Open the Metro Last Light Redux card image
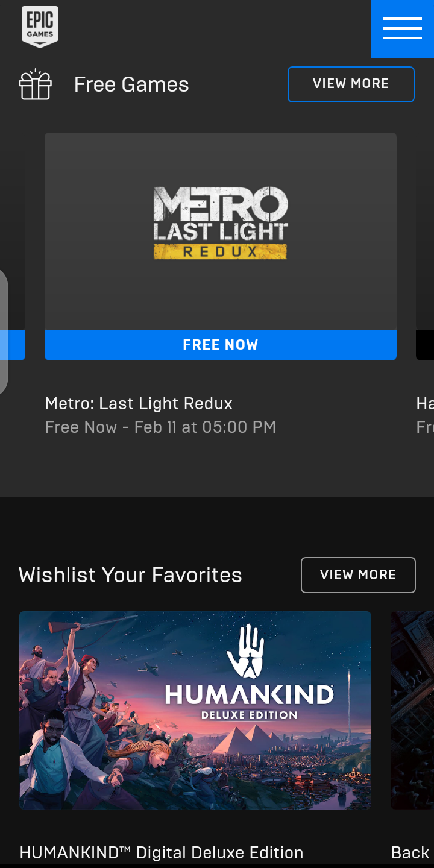This screenshot has width=434, height=868. [221, 231]
